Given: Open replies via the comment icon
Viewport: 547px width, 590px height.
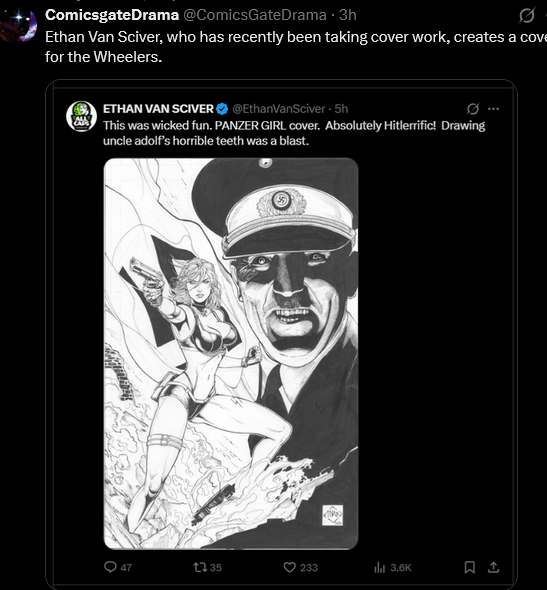Looking at the screenshot, I should 110,567.
